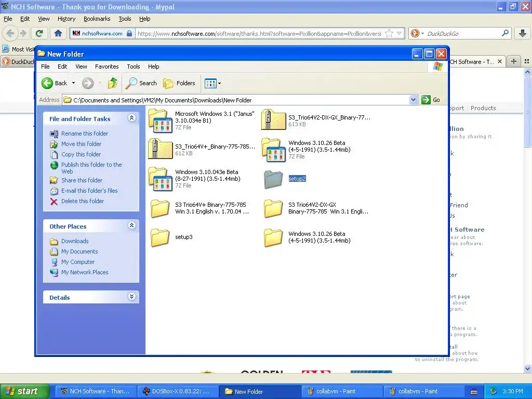Select S3_Trio64V2-DX-GX_Binary zip file icon
Image resolution: width=532 pixels, height=399 pixels.
[x=273, y=120]
